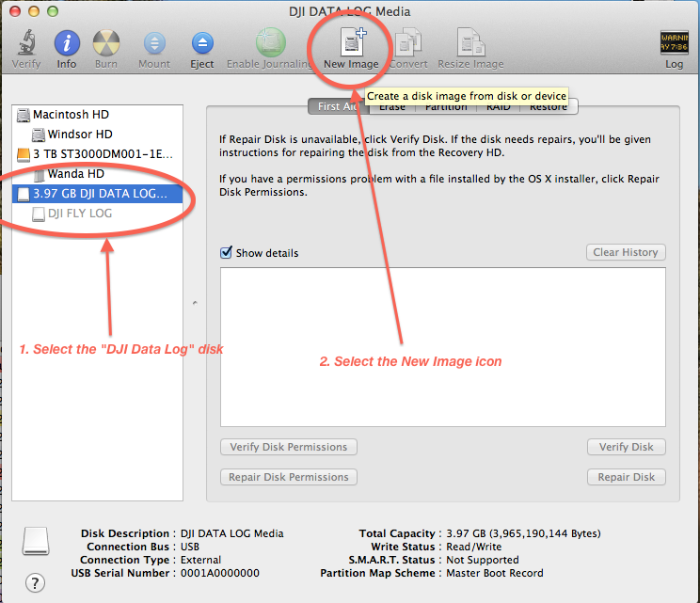Select DJI FLY LOG volume

[97, 214]
